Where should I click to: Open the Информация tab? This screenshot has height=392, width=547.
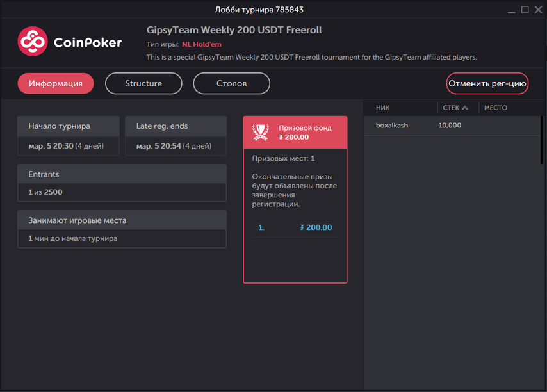click(x=56, y=83)
